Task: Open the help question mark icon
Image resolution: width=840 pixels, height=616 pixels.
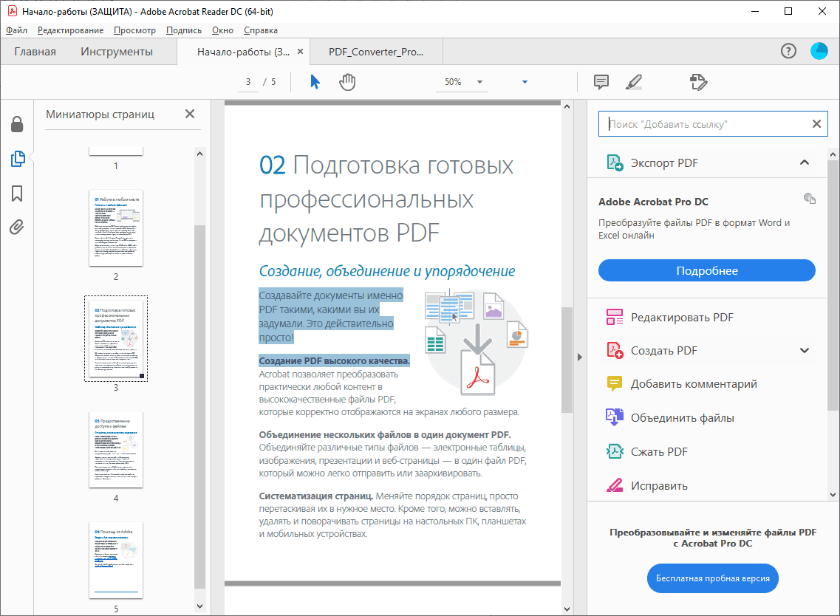Action: click(788, 51)
